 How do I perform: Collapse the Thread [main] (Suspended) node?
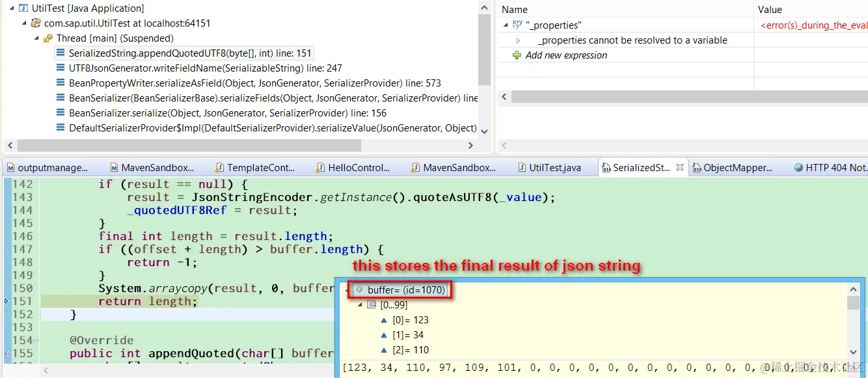pos(35,38)
